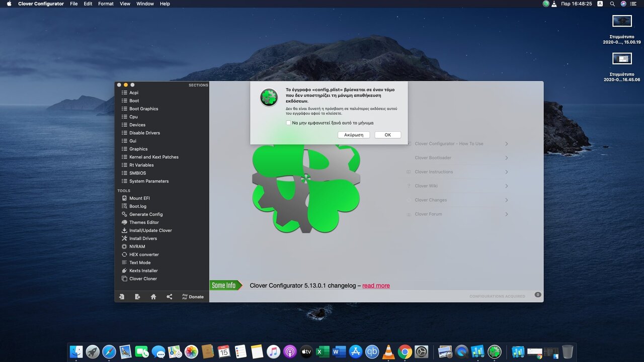Launch VLC from the Dock

388,351
